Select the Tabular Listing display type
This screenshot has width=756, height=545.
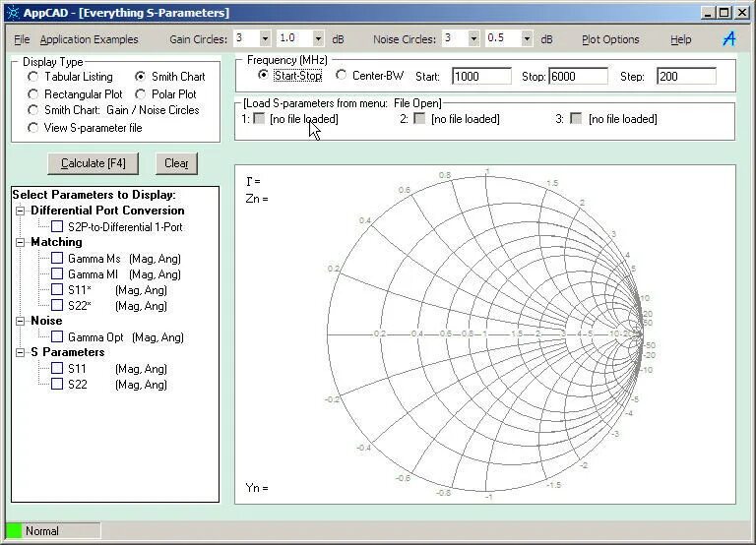pos(32,77)
